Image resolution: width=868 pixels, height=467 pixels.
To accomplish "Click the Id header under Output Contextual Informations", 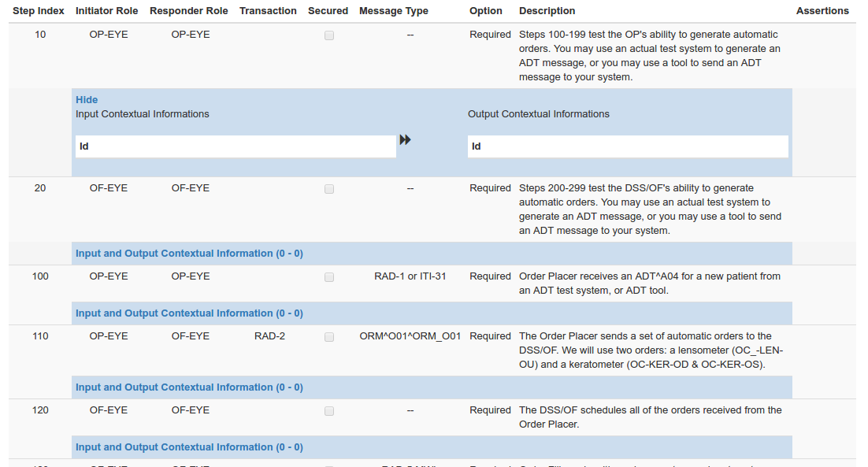I will click(477, 146).
